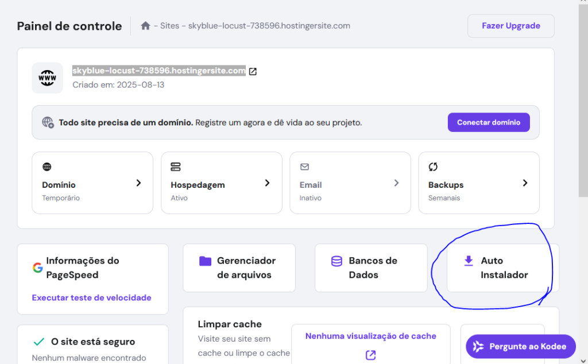The width and height of the screenshot is (588, 364).
Task: Expand the Domínio card chevron
Action: pyautogui.click(x=138, y=183)
